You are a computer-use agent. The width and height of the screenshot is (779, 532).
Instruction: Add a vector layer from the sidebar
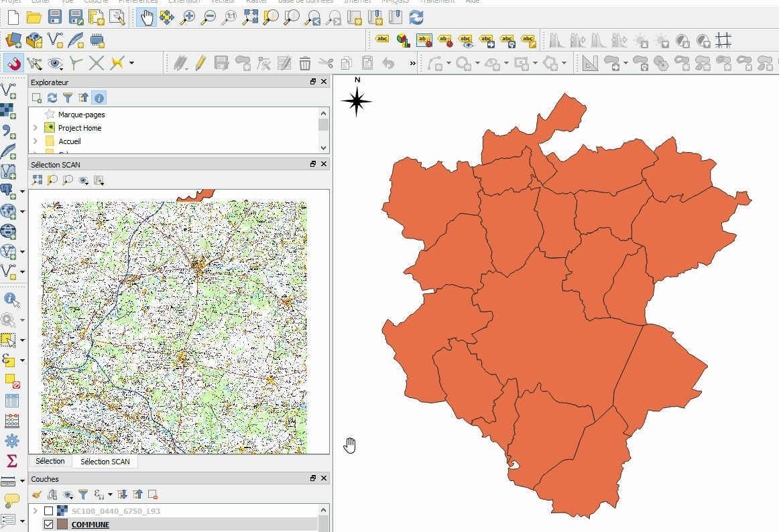9,91
